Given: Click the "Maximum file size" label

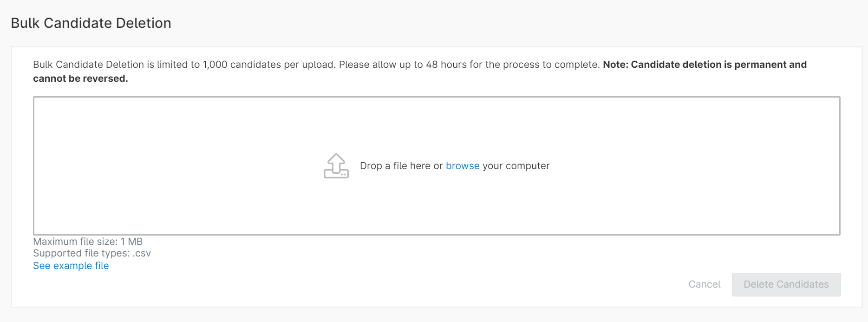Looking at the screenshot, I should (75, 242).
